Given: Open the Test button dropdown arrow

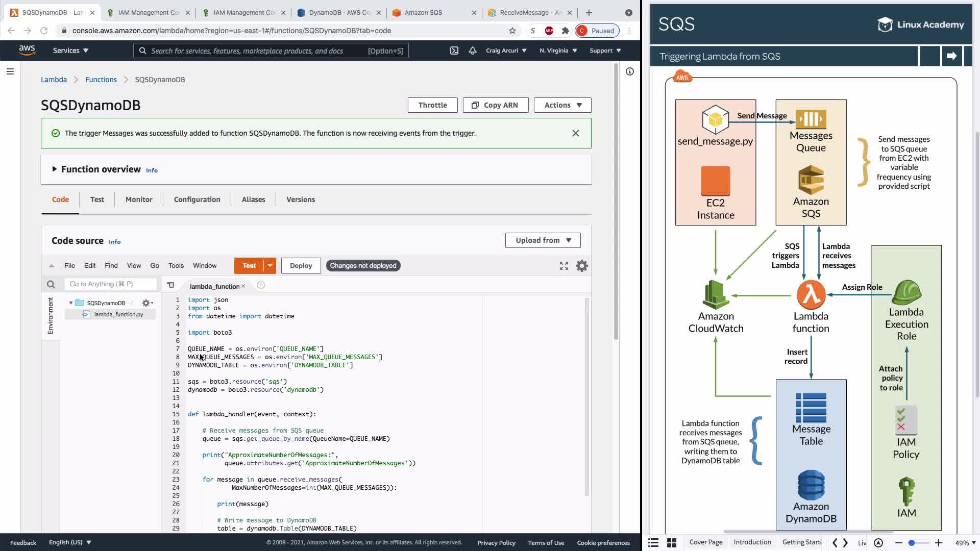Looking at the screenshot, I should [270, 266].
